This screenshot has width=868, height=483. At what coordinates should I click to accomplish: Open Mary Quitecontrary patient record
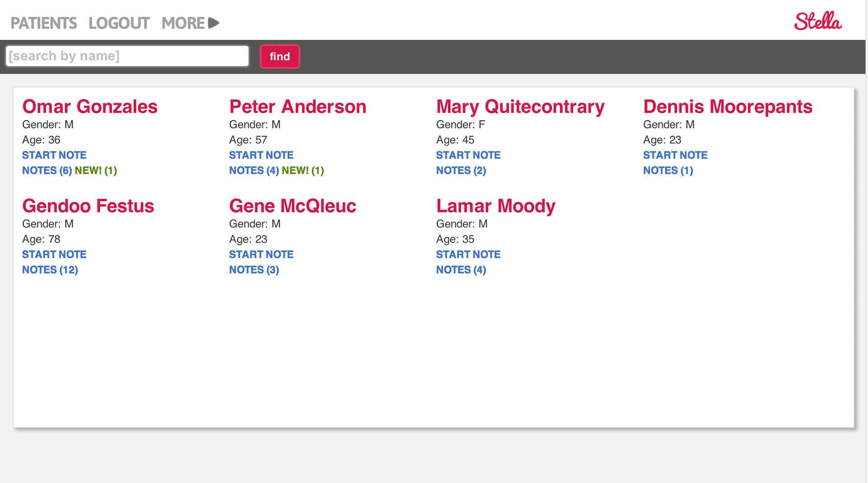(x=520, y=107)
